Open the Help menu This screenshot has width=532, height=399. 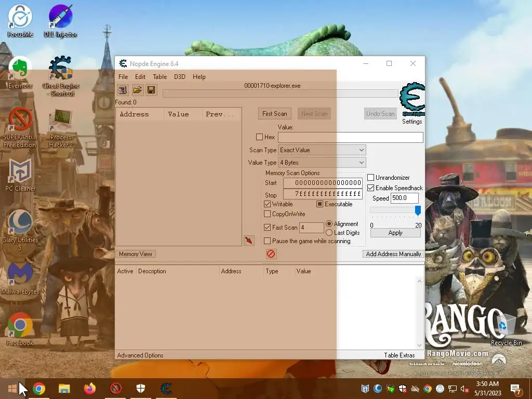click(199, 77)
